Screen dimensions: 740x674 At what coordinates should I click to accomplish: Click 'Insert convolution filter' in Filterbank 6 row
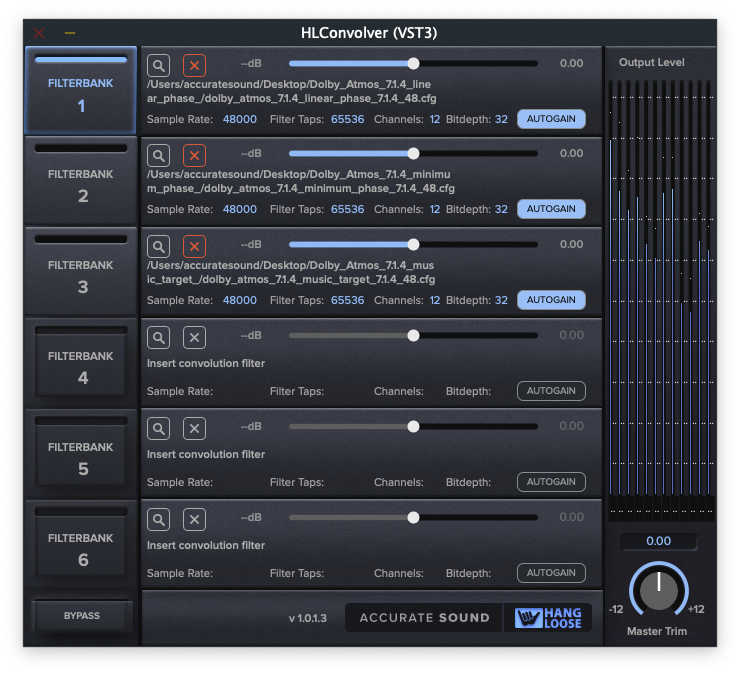pyautogui.click(x=206, y=546)
